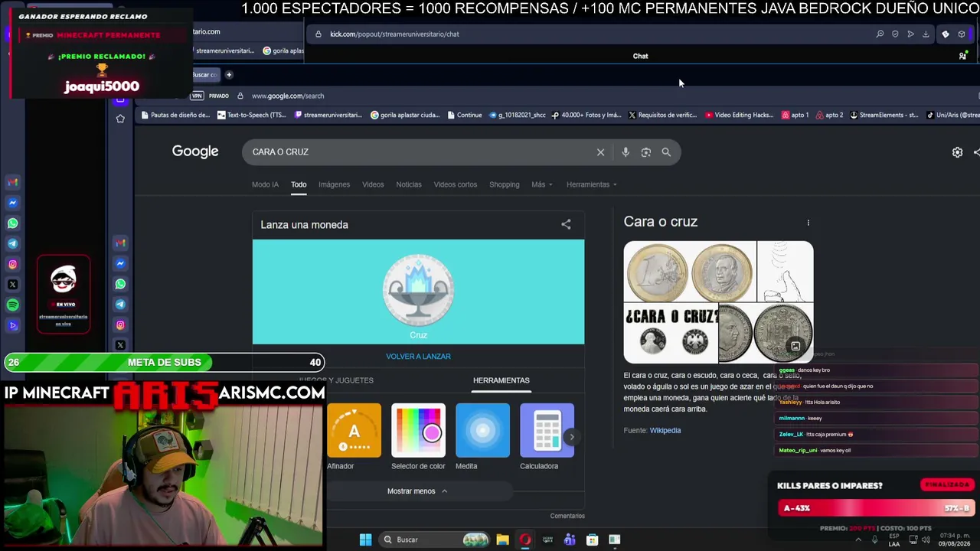The height and width of the screenshot is (551, 980).
Task: Switch to Opera in the taskbar
Action: (x=525, y=540)
